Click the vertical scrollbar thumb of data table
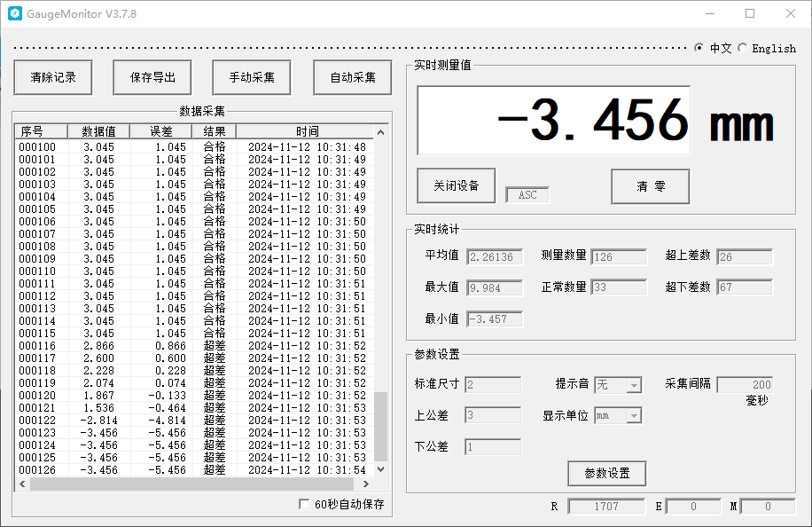The width and height of the screenshot is (812, 527). [x=380, y=427]
